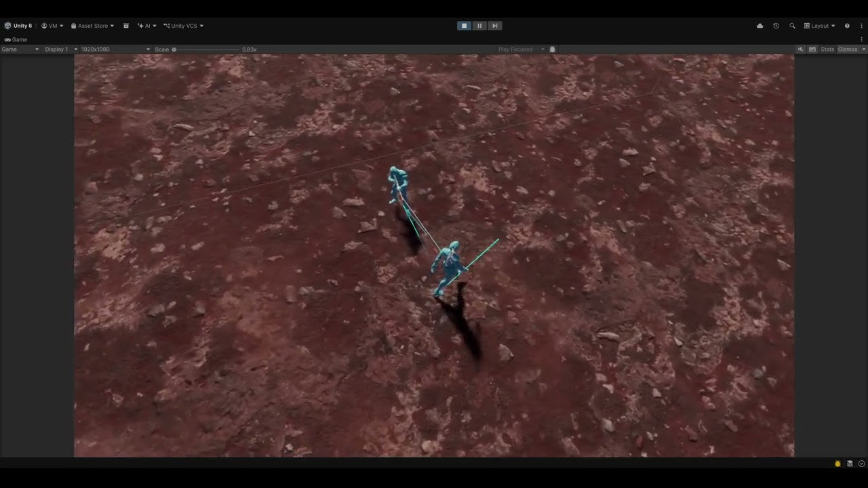This screenshot has height=488, width=868.
Task: Toggle the keyboard shortcuts icon
Action: pos(812,49)
